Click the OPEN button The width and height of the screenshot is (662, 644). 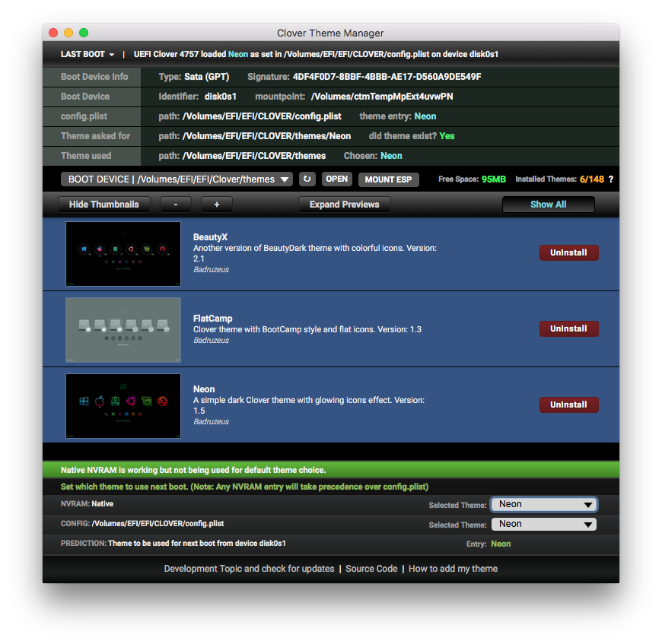click(337, 179)
